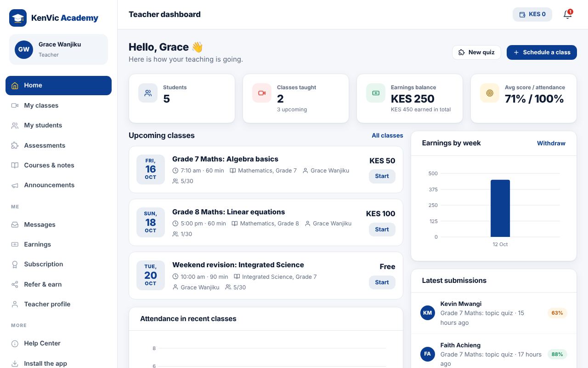Start the Grade 7 Maths Algebra basics class
This screenshot has width=588, height=368.
[x=382, y=176]
